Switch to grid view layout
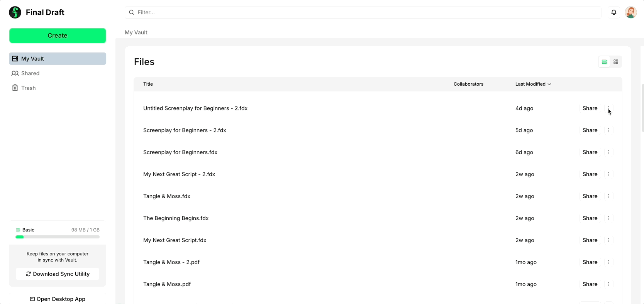This screenshot has width=644, height=304. [x=616, y=62]
